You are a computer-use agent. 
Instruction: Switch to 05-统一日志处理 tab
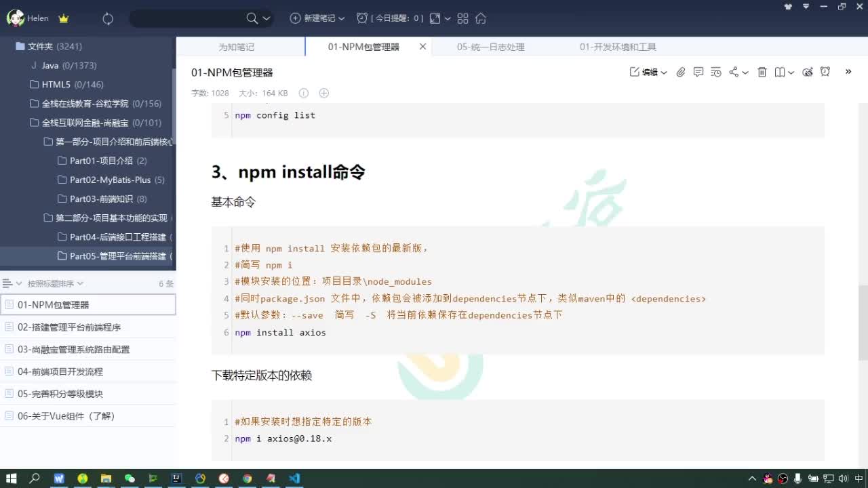pyautogui.click(x=490, y=47)
